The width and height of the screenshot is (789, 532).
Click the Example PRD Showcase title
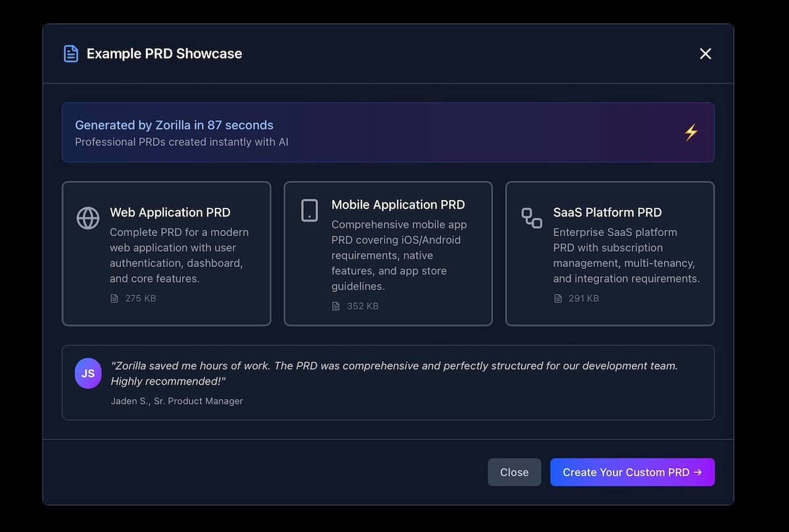(164, 54)
